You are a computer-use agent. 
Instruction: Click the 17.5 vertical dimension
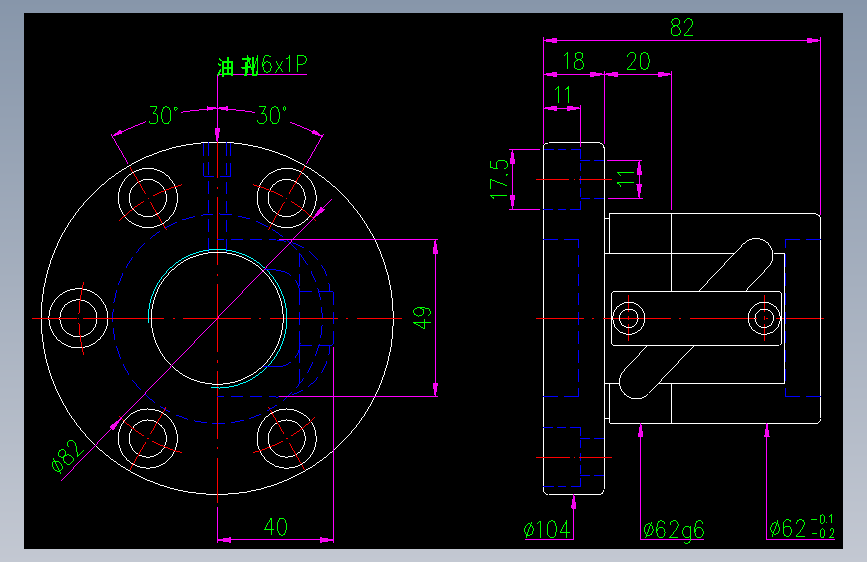coord(499,179)
